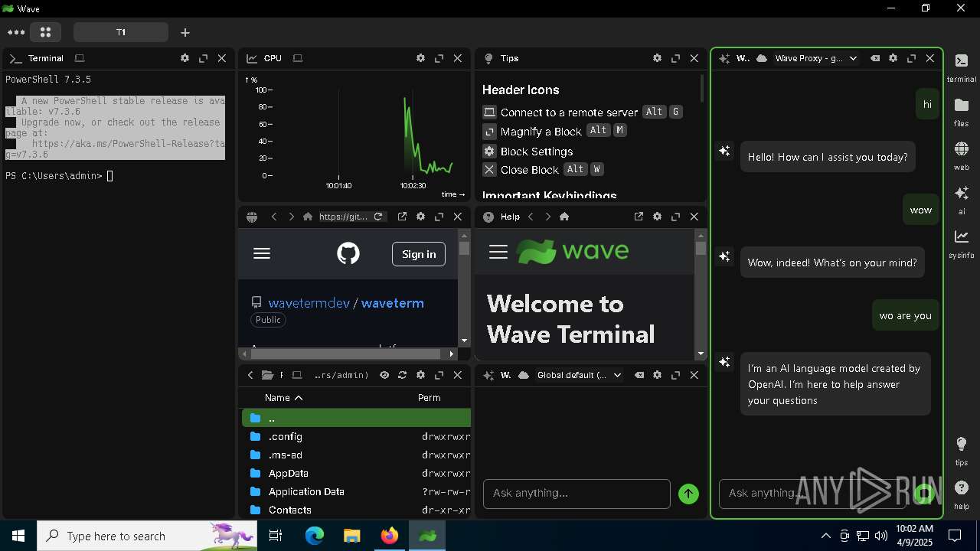Open waveterm repository link
980x551 pixels.
(392, 303)
